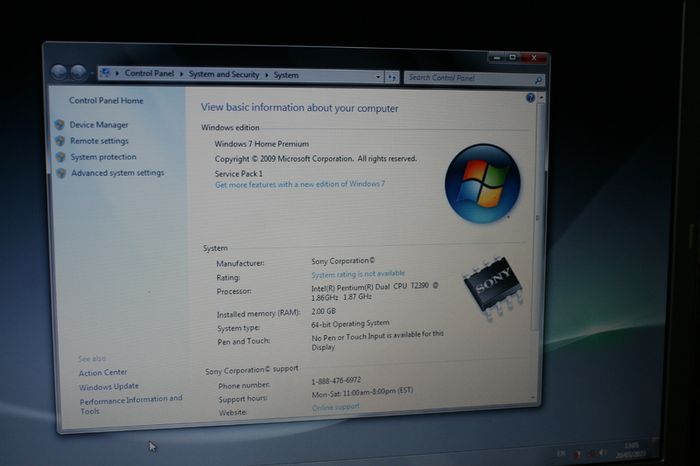Image resolution: width=700 pixels, height=466 pixels.
Task: Open Remote settings
Action: [99, 141]
